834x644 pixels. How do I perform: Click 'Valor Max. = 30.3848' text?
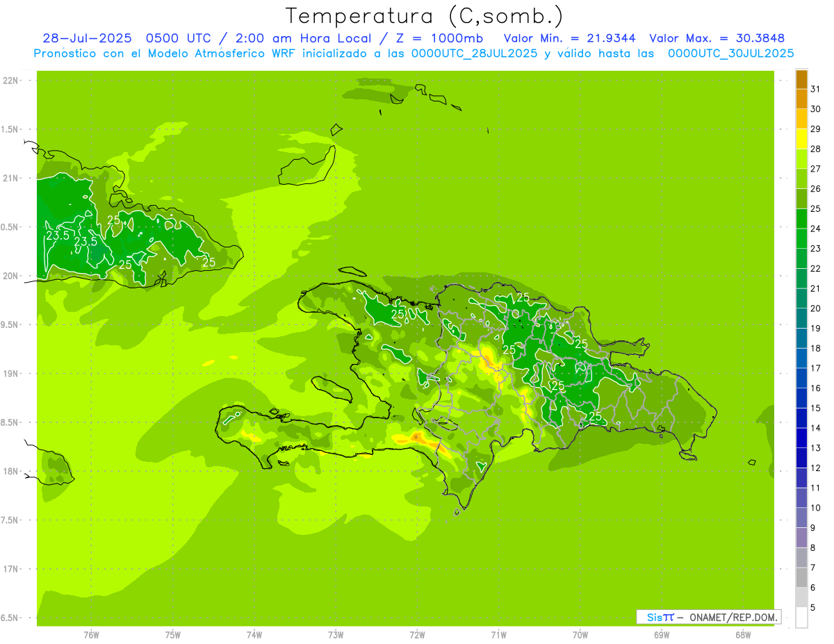[x=717, y=38]
